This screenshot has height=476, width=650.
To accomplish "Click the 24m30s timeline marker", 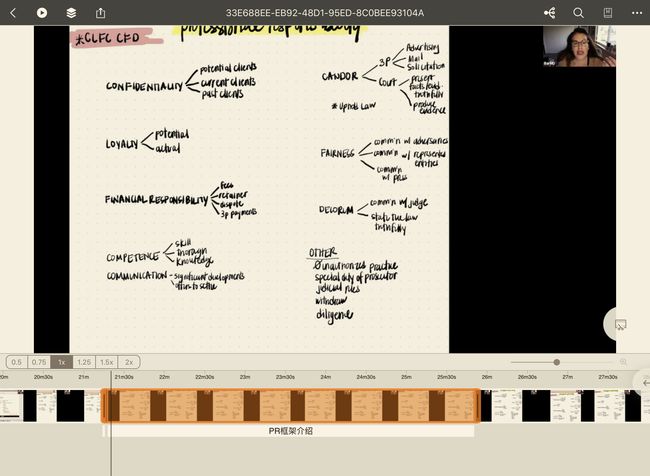I will tap(366, 377).
